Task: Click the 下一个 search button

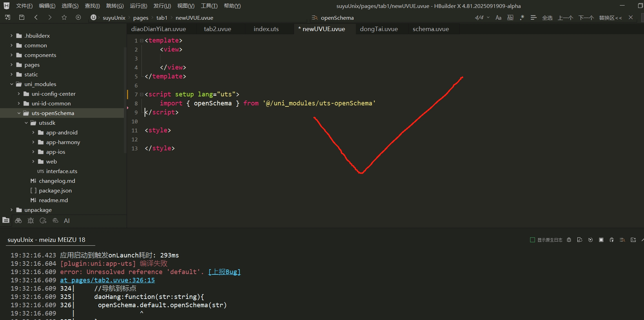Action: point(586,18)
